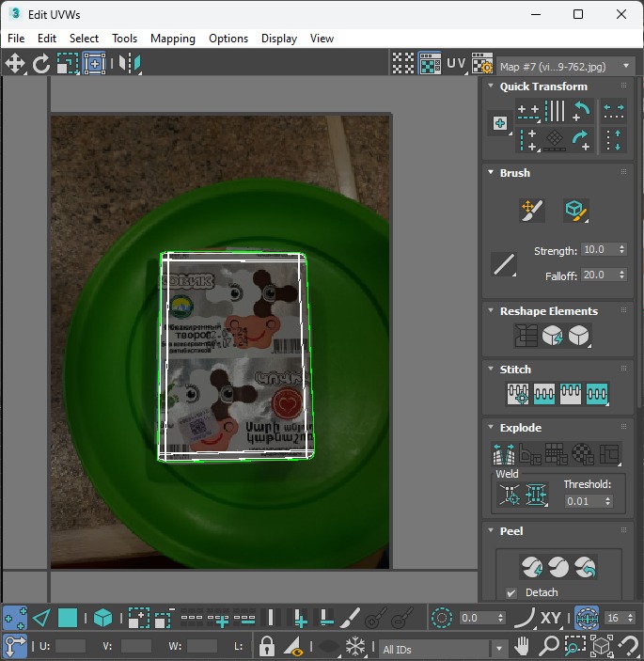Open the File menu
This screenshot has height=661, width=644.
coord(16,39)
